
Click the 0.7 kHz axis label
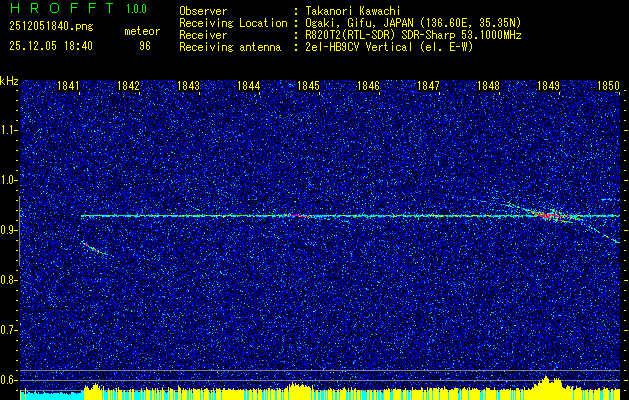[8, 330]
